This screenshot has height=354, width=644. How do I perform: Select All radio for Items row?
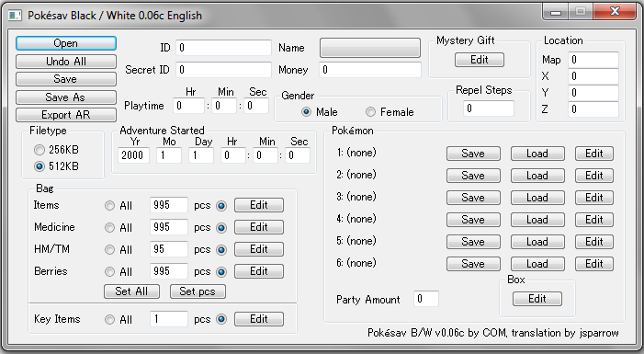109,205
